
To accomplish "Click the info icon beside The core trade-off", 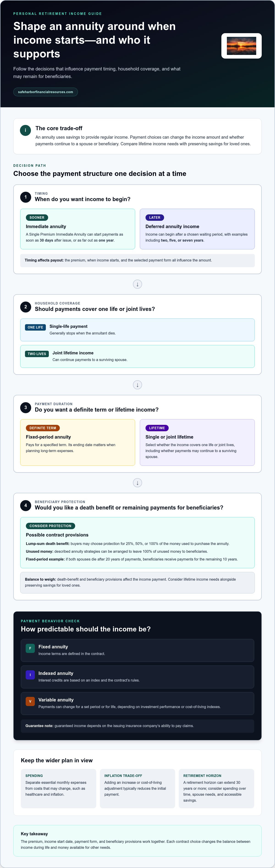I will click(25, 130).
